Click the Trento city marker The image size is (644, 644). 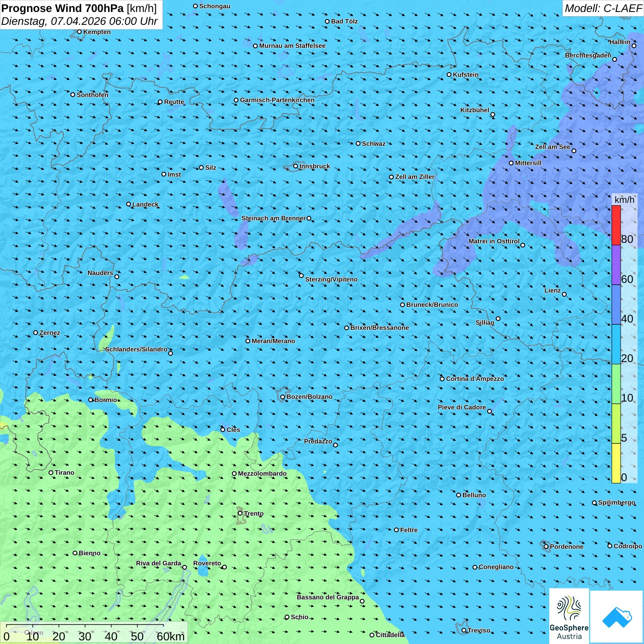(x=240, y=513)
